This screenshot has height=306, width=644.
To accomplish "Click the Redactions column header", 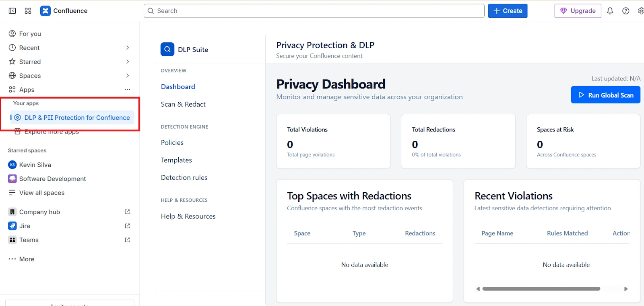I will point(420,233).
